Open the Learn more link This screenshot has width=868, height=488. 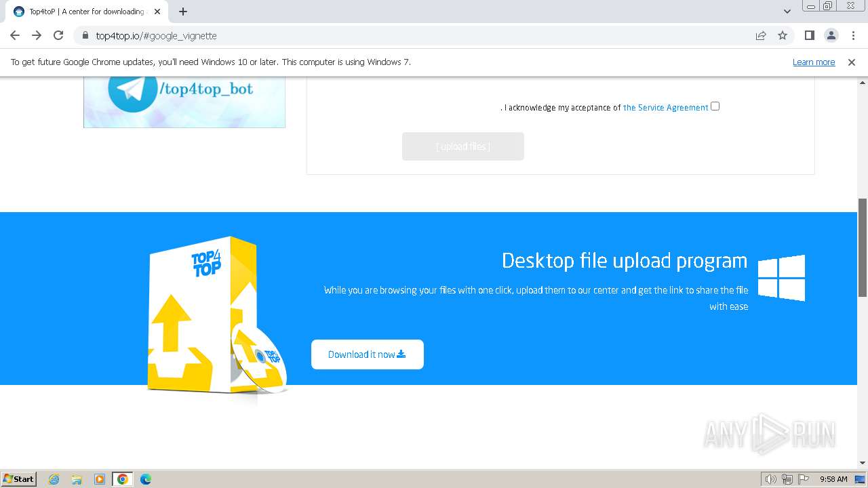point(814,62)
